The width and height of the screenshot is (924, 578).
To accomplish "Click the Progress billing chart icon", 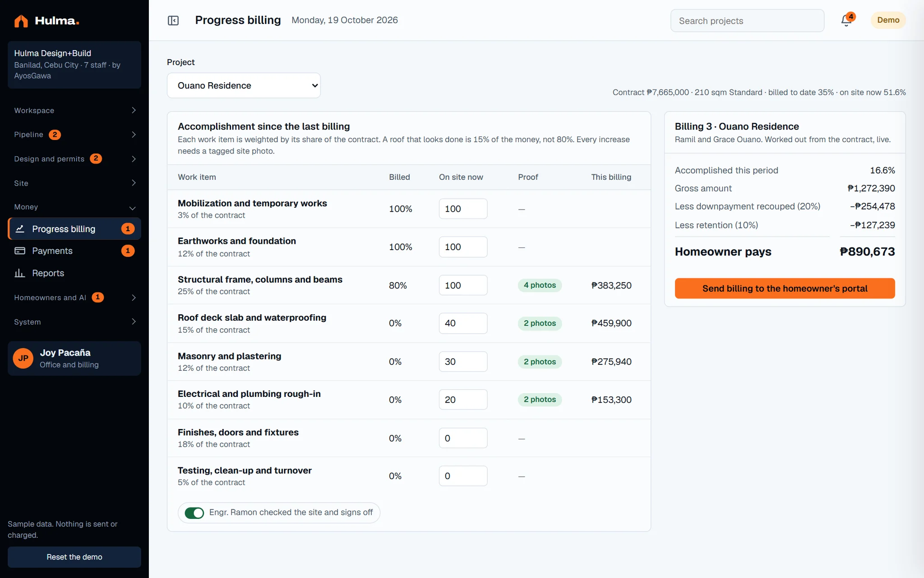I will pyautogui.click(x=20, y=229).
